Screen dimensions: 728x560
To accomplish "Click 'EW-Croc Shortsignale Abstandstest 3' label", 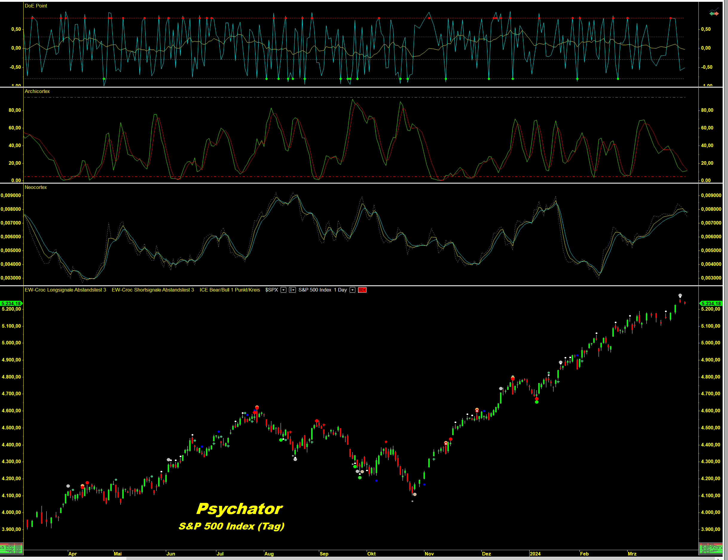I will (153, 290).
